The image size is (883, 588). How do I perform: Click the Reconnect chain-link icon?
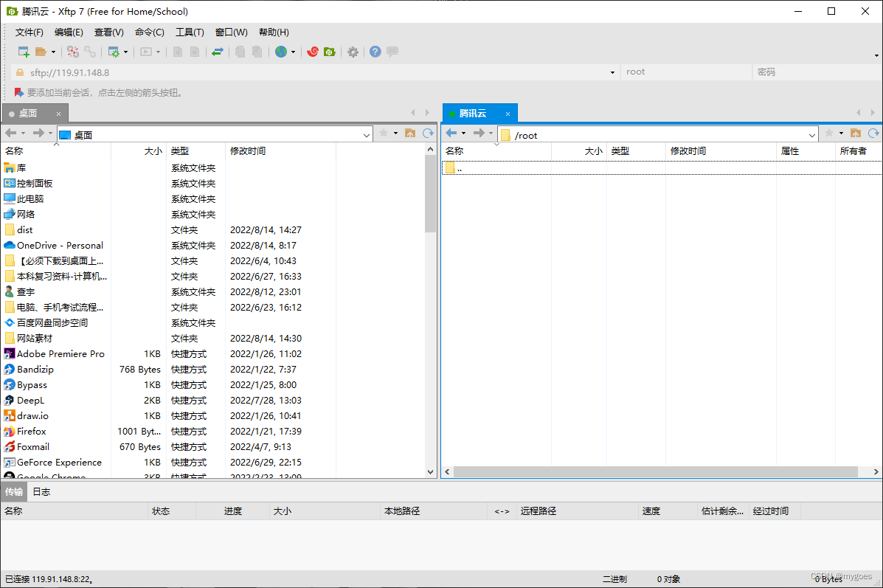tap(90, 52)
